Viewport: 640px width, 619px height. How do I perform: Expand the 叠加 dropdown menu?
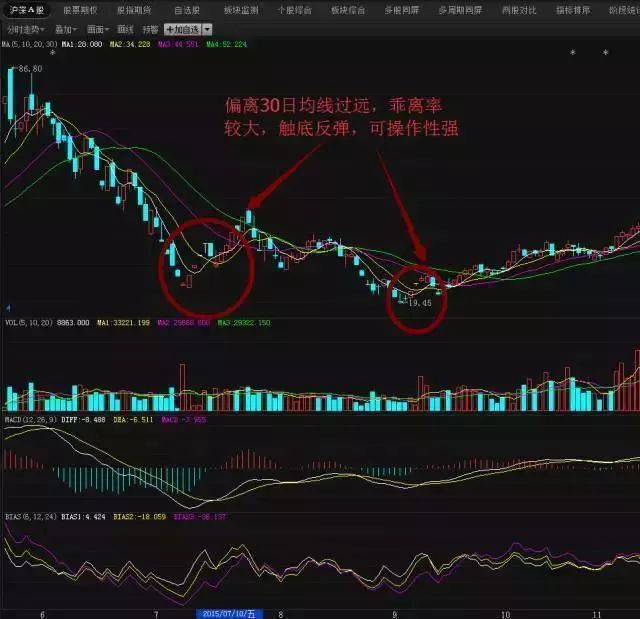pos(68,29)
